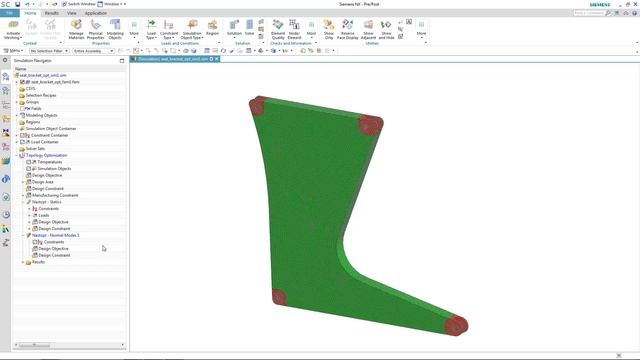Toggle the Load Container checkbox
Viewport: 640px width, 360px height.
coord(22,142)
